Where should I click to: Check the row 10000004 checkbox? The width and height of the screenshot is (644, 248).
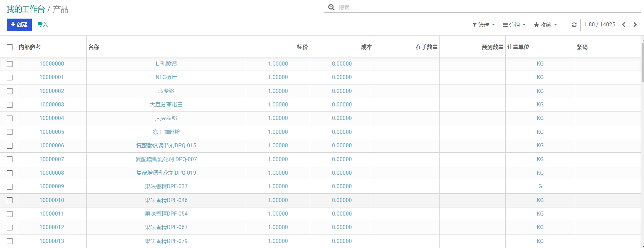[x=9, y=118]
